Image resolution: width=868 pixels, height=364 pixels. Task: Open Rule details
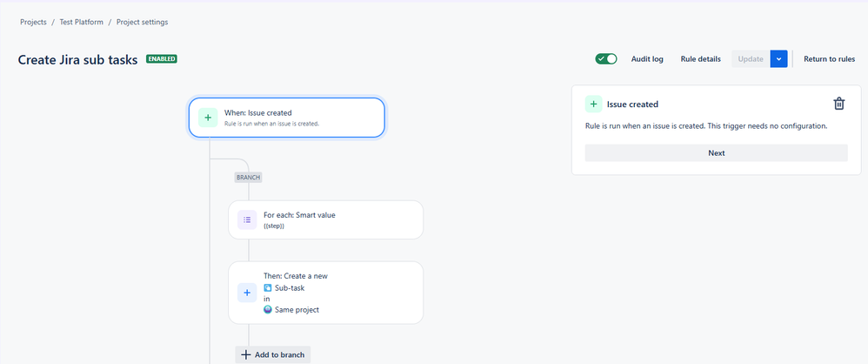tap(701, 59)
